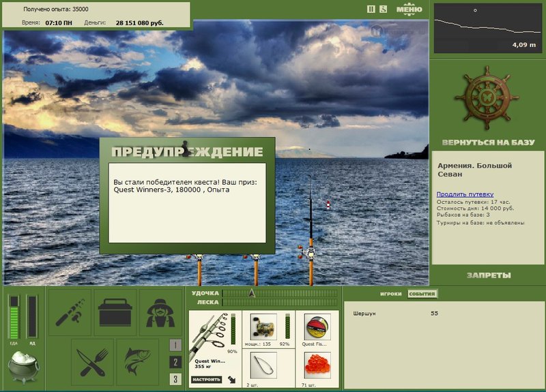Click 'Стоимость дня: 14 000 руб.' text
Viewport: 546px width, 392px height.
(475, 209)
